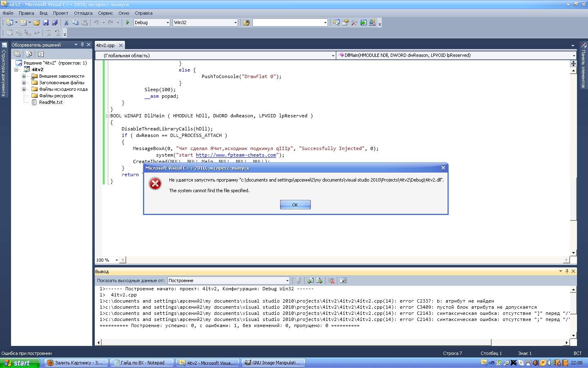Go to previous message in Output panel
588x368 pixels.
pos(310,280)
